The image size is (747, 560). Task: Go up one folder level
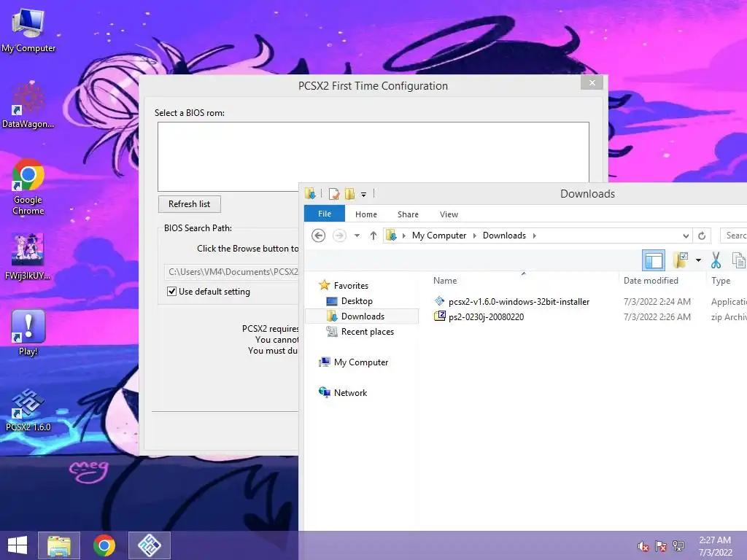tap(373, 236)
